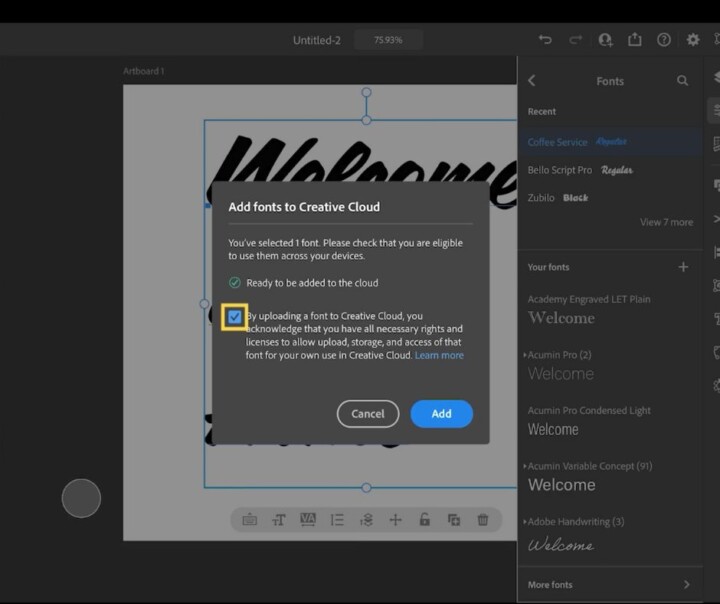This screenshot has height=604, width=720.
Task: Click the unlock padlock icon
Action: [x=425, y=520]
